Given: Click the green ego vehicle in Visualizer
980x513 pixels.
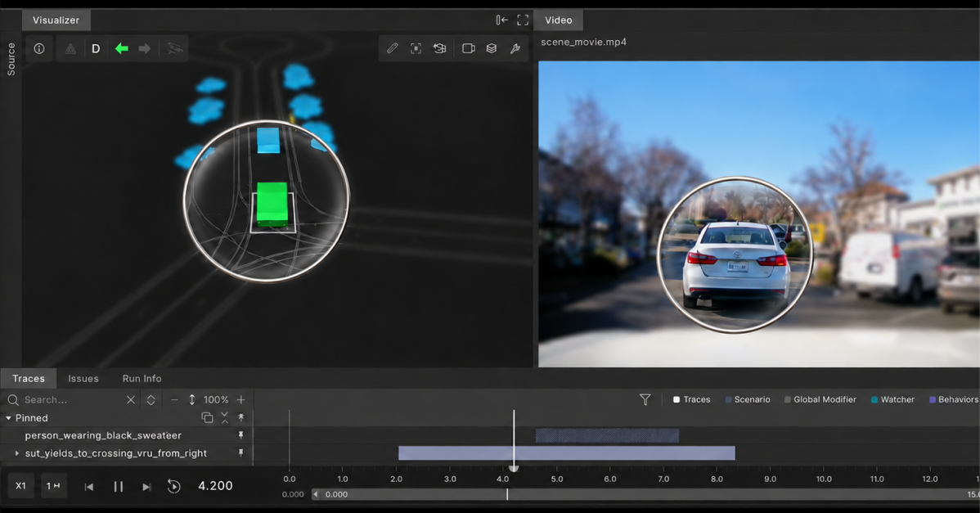Looking at the screenshot, I should click(272, 204).
